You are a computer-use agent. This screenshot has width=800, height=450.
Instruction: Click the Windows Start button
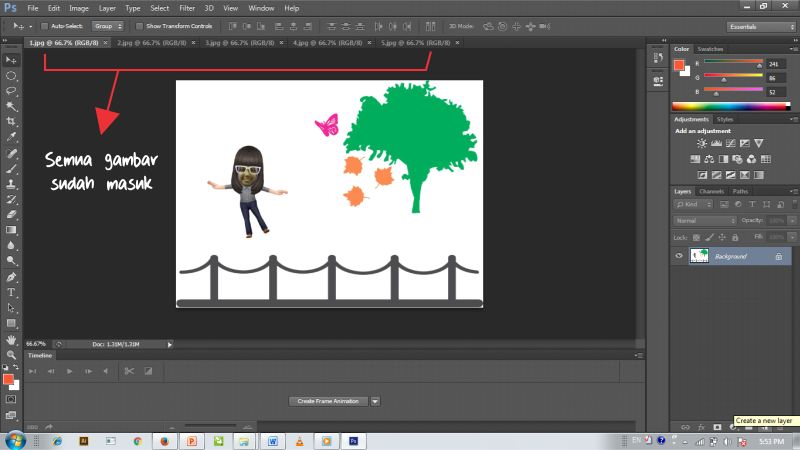[15, 441]
